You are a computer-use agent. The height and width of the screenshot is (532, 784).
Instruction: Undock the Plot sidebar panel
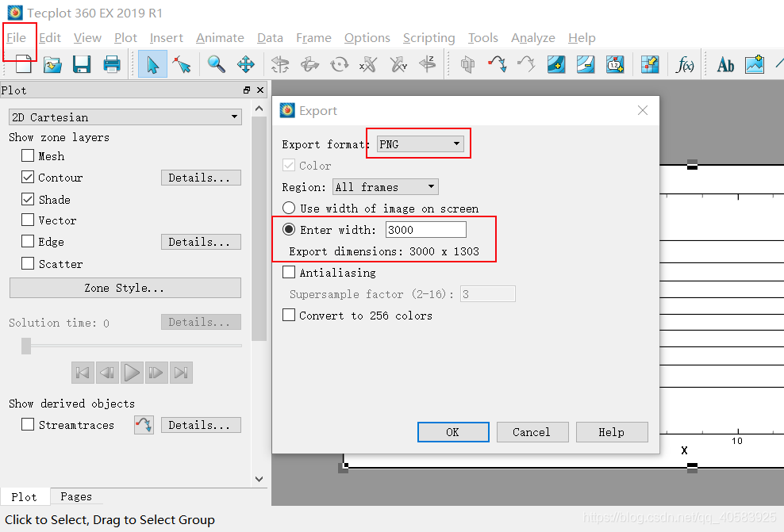click(x=247, y=90)
